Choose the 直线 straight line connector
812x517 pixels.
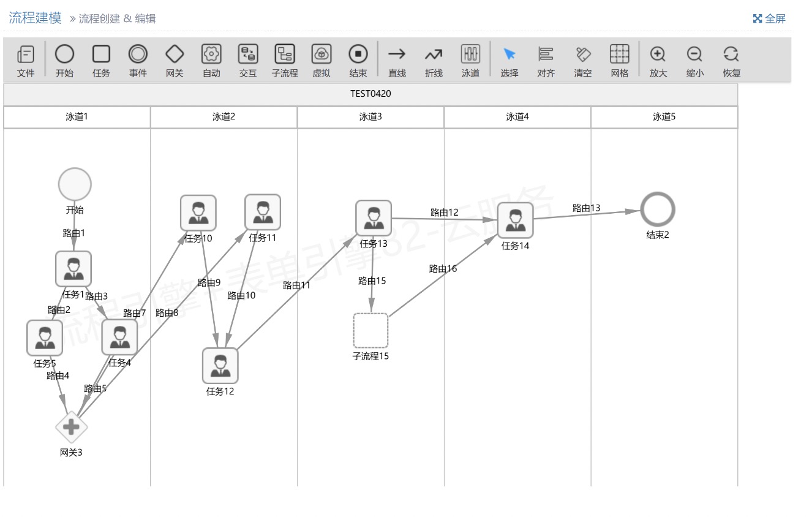(x=397, y=61)
